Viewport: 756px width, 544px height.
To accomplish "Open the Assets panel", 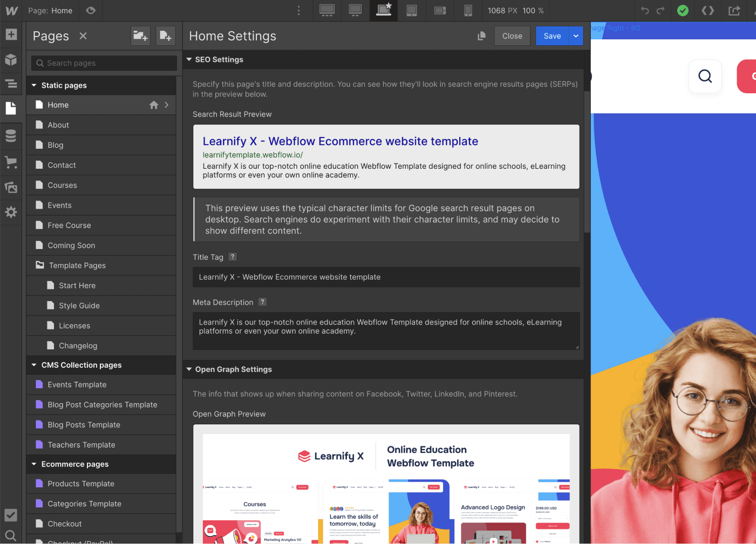I will 11,187.
